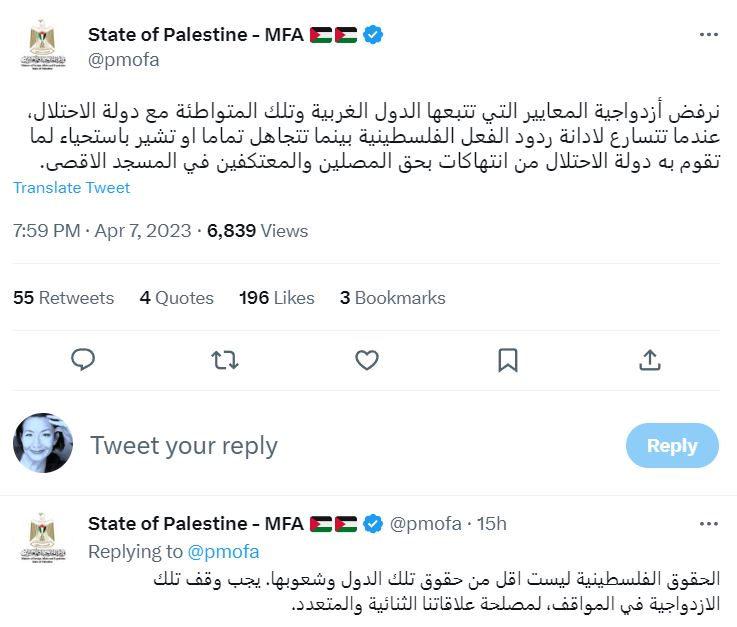737x627 pixels.
Task: View the 4 Quotes list
Action: click(x=176, y=298)
